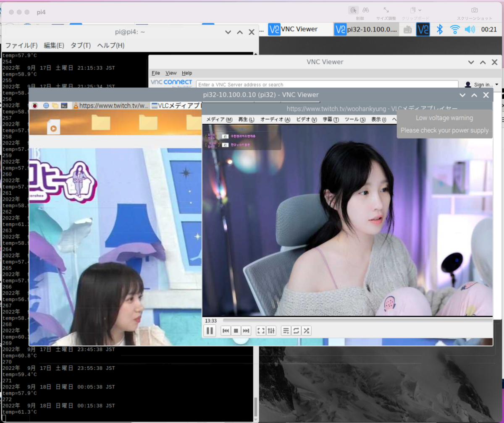This screenshot has height=423, width=504.
Task: Open File menu in VNC Viewer
Action: pyautogui.click(x=155, y=73)
